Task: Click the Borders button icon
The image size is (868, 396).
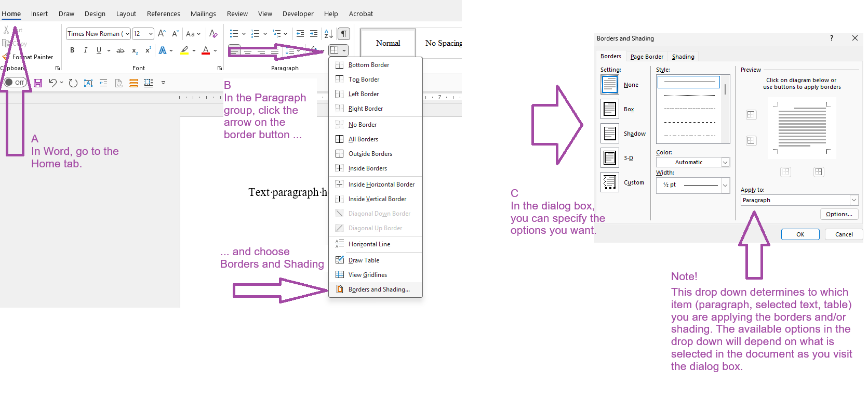Action: (x=335, y=50)
